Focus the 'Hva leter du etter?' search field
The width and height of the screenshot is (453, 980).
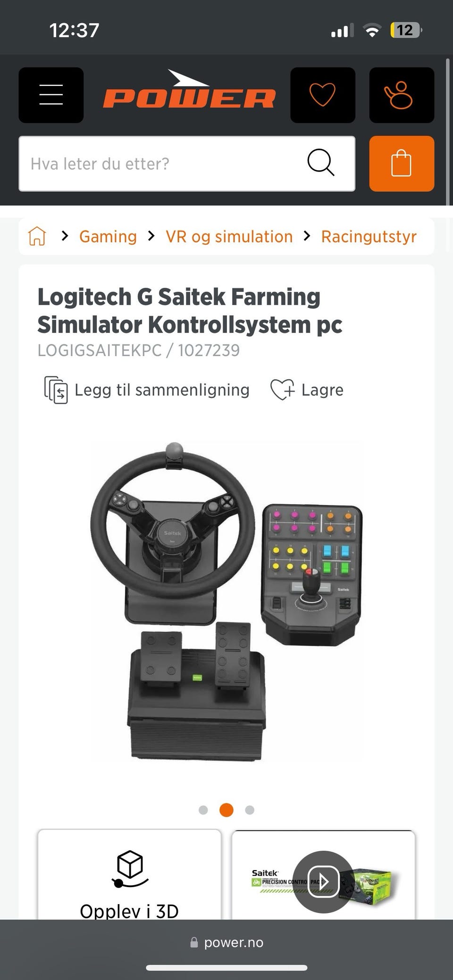point(187,164)
